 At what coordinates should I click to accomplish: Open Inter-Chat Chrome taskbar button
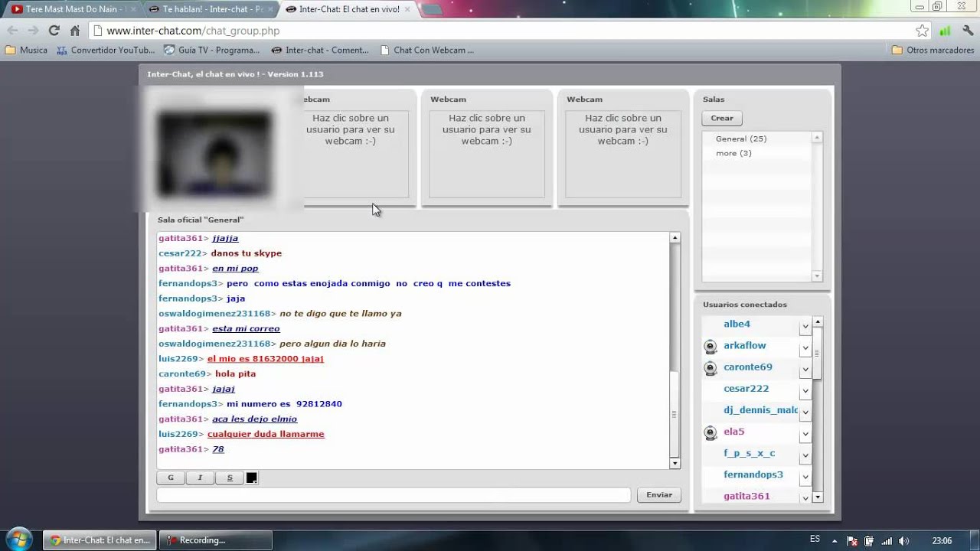(100, 540)
